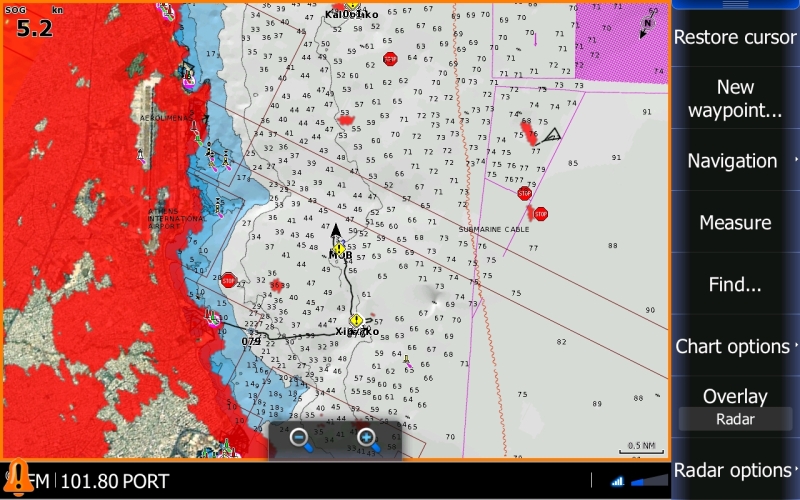Open the Find... dialog

[735, 285]
